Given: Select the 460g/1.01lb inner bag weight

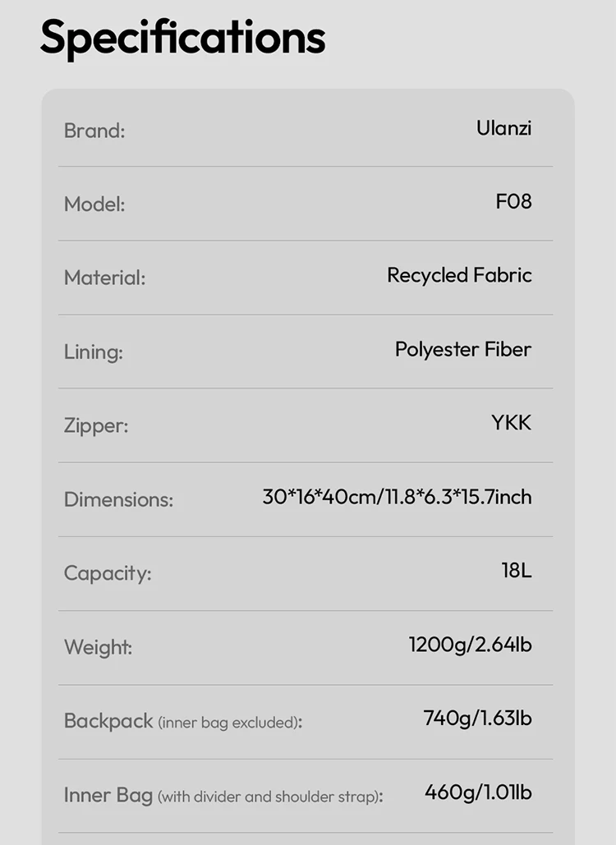Looking at the screenshot, I should [478, 792].
